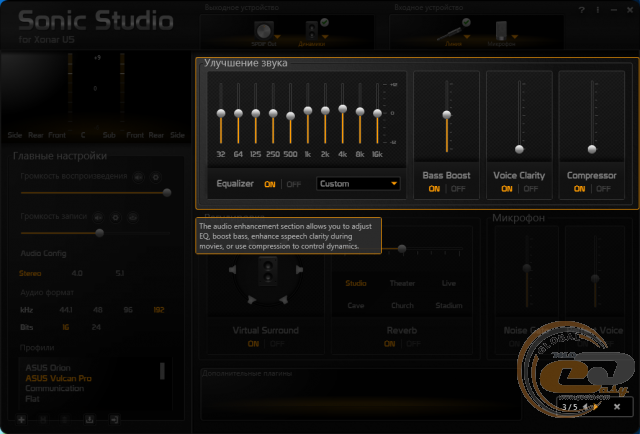Expand the Динамики dropdown arrow
640x434 pixels.
pos(325,37)
